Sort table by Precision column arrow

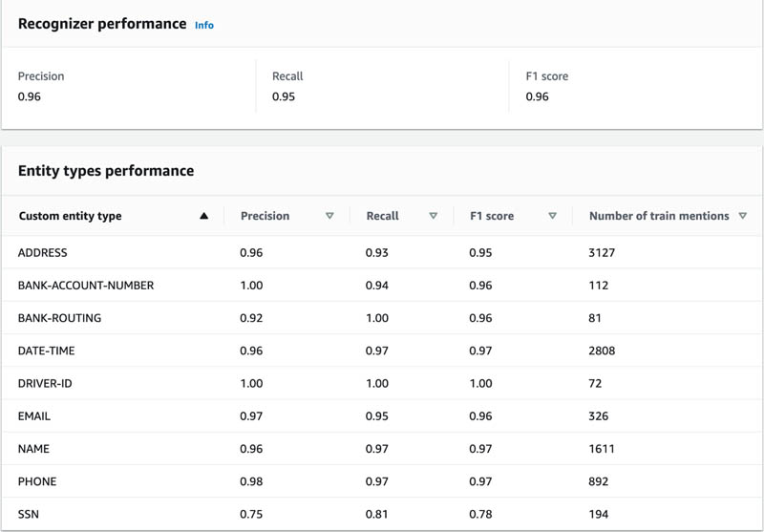(329, 216)
